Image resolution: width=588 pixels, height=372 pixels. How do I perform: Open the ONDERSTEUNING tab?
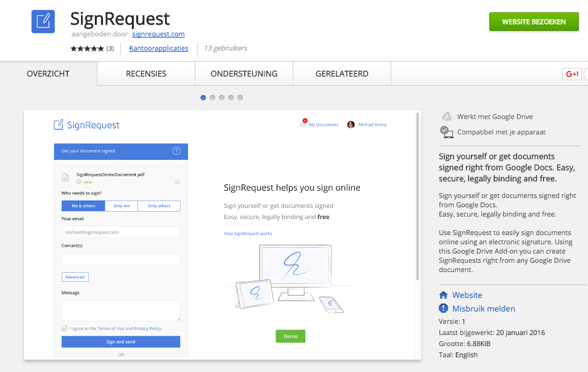[243, 73]
